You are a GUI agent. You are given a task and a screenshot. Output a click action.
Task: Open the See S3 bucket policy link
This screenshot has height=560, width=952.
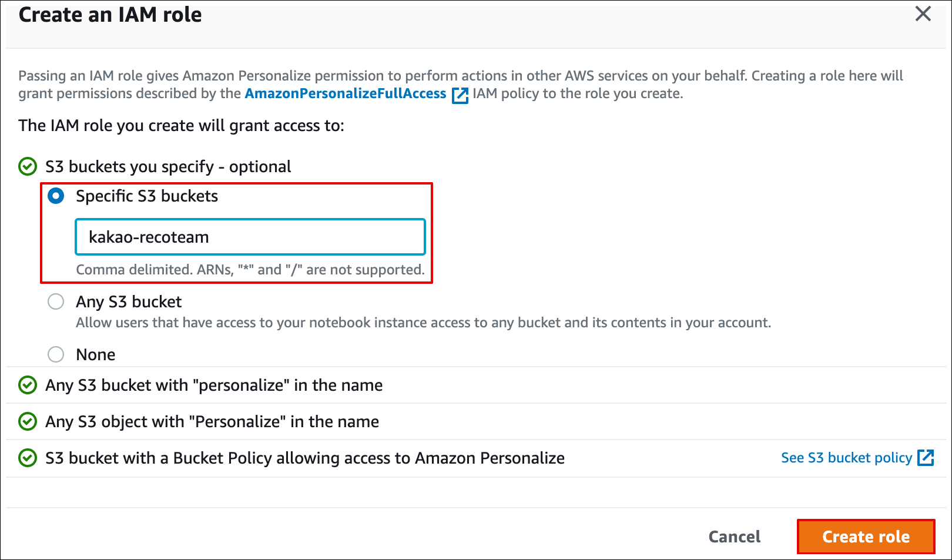coord(846,458)
